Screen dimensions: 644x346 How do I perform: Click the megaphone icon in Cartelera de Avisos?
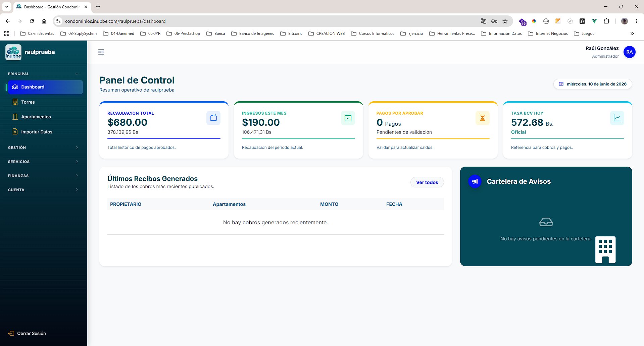475,181
